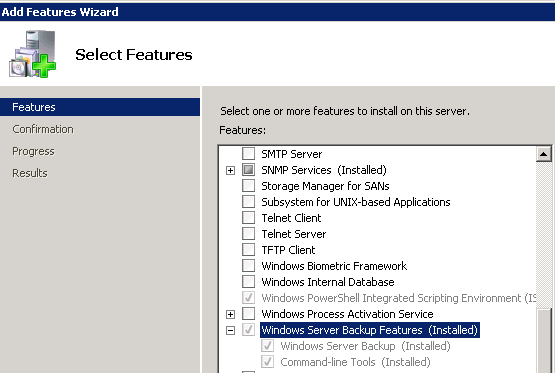The width and height of the screenshot is (555, 373).
Task: Expand the SNMP Services tree node
Action: [230, 170]
